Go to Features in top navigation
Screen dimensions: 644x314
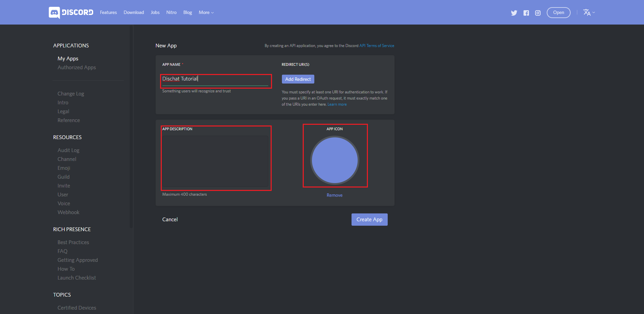point(108,13)
